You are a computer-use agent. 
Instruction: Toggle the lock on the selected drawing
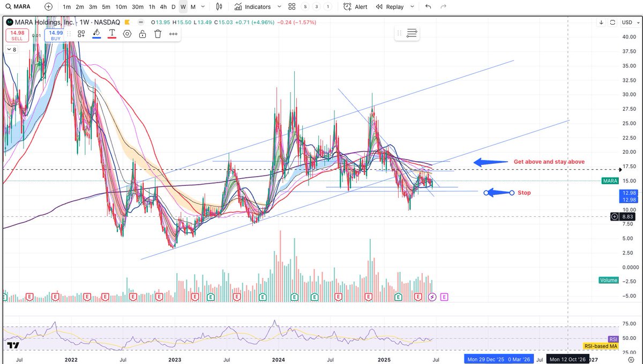click(x=143, y=34)
